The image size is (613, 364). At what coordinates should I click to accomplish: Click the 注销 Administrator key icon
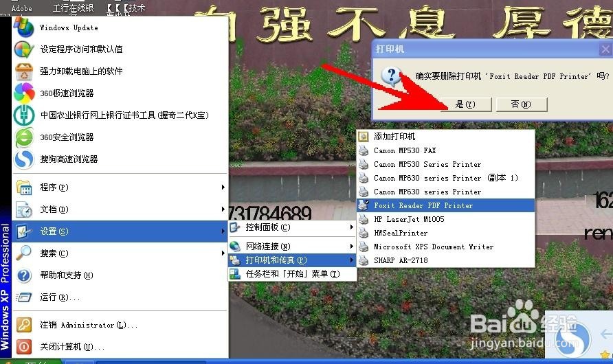click(24, 325)
